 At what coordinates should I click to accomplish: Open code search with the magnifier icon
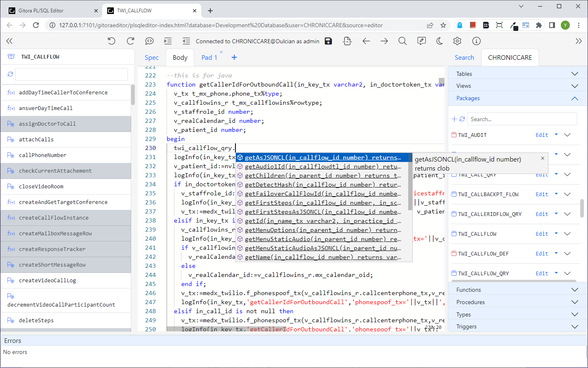(402, 41)
